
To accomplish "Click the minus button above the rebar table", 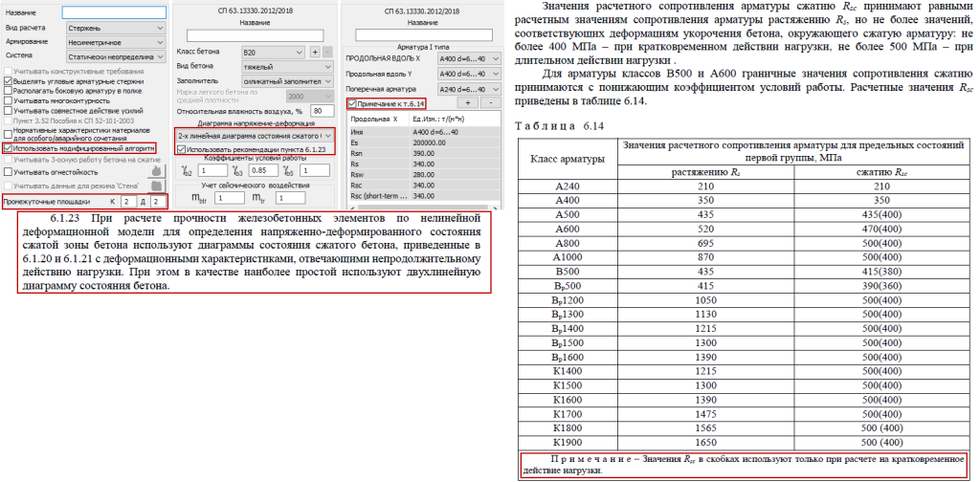I will click(x=489, y=102).
